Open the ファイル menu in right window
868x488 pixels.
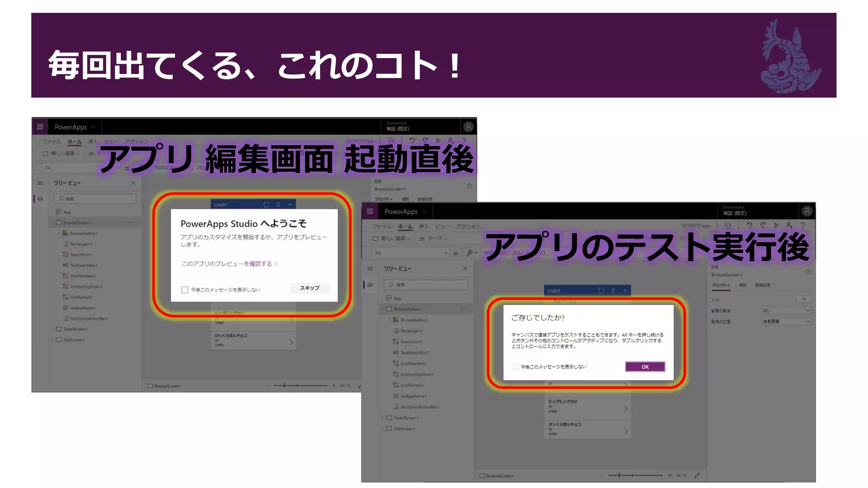382,226
